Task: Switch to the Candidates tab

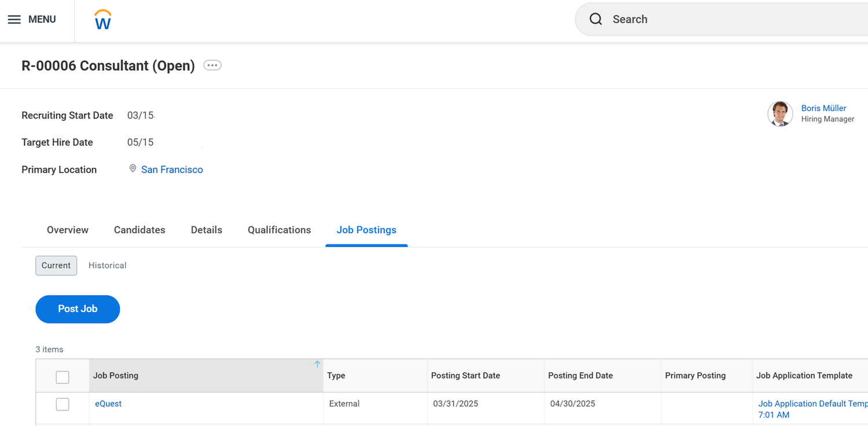Action: click(139, 230)
